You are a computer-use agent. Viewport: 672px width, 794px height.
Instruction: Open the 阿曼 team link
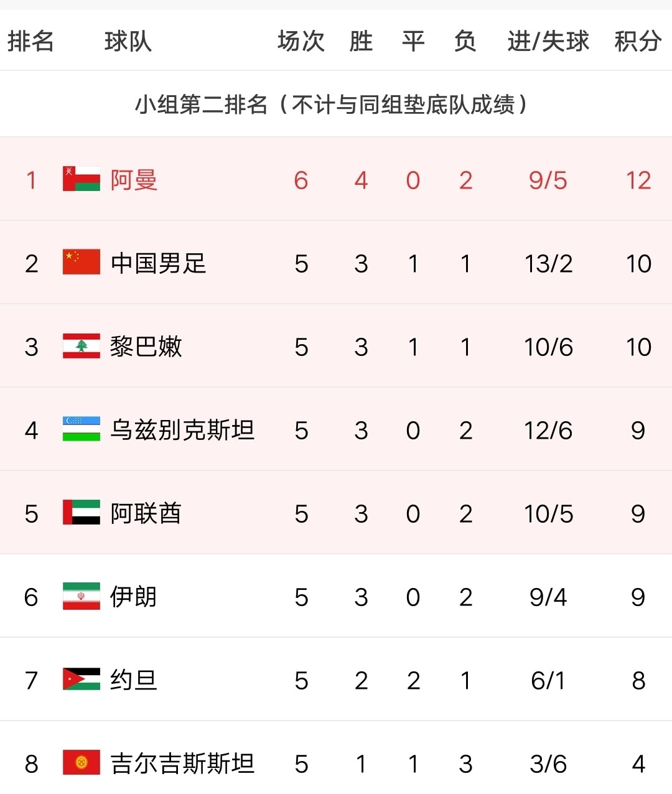[134, 180]
